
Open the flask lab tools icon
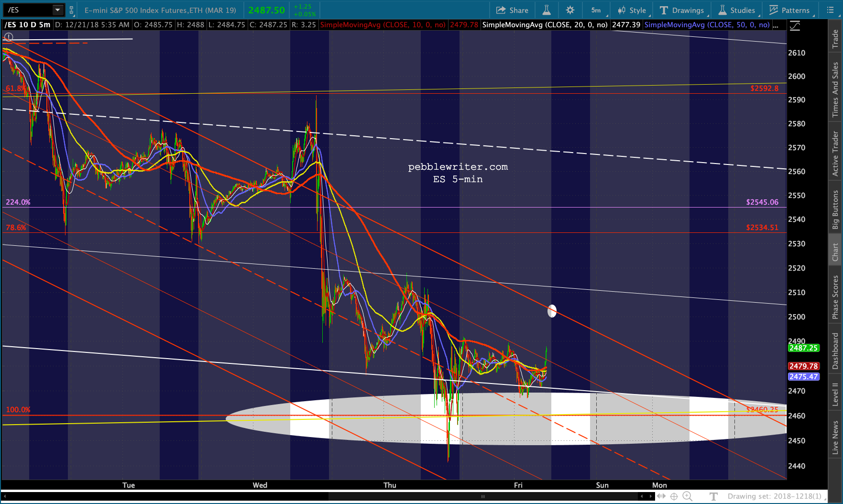click(546, 10)
